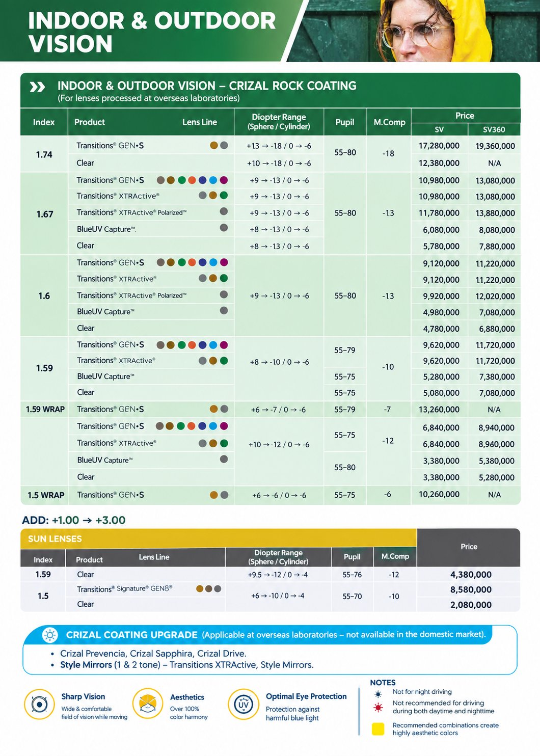Select the '1.74' index cell
Screen dimensions: 540x756
click(x=44, y=154)
